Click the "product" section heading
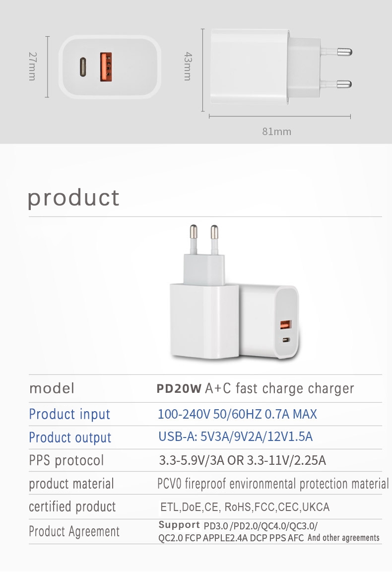Viewport: 392px width, 585px height. tap(73, 197)
